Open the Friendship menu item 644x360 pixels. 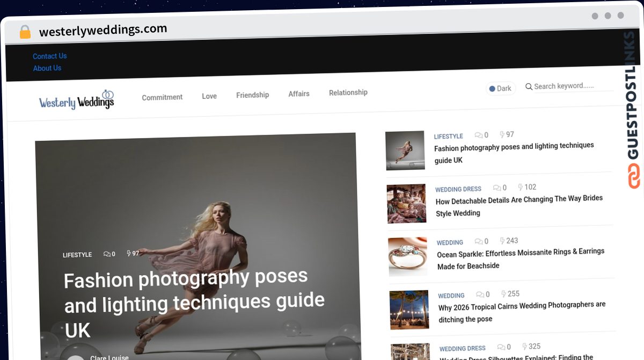pos(252,95)
